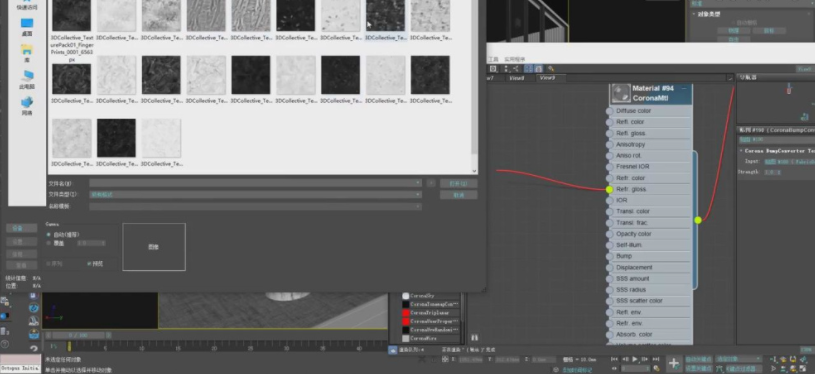Click the zoom extents toolbar icon
Image resolution: width=815 pixels, height=374 pixels.
pos(493,69)
